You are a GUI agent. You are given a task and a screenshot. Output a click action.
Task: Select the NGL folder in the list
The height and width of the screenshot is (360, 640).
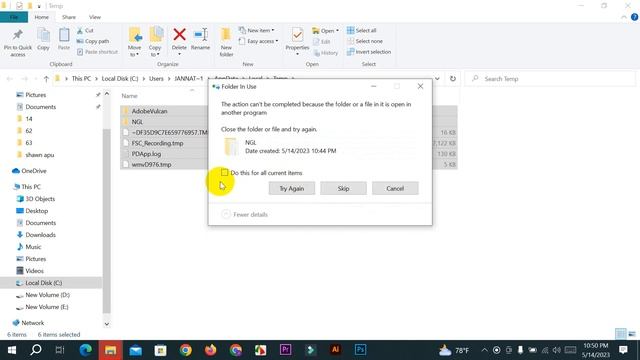tap(137, 122)
